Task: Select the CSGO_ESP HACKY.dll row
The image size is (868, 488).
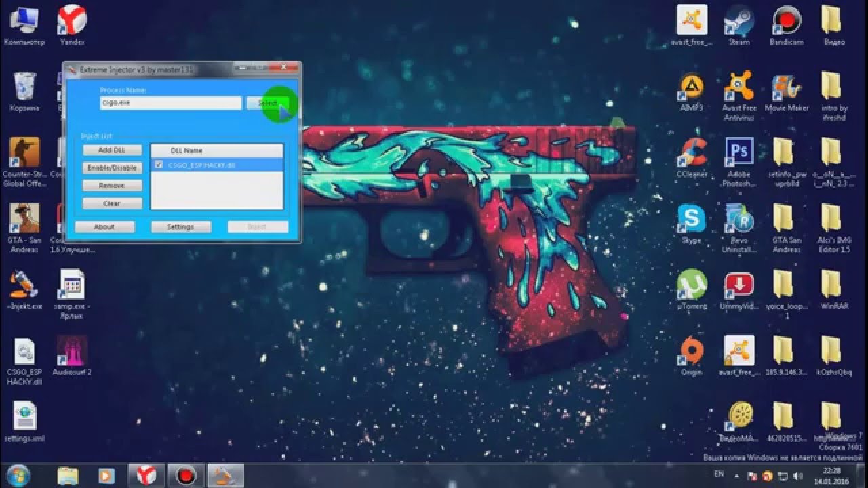Action: tap(217, 165)
